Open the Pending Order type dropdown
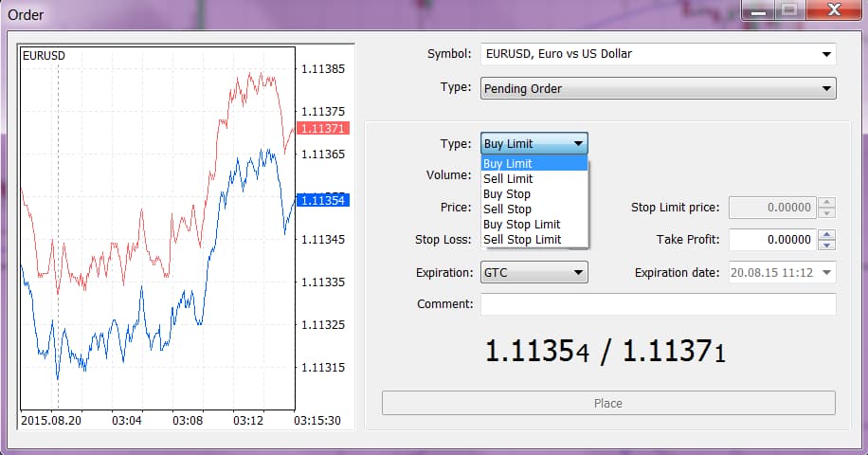 659,88
